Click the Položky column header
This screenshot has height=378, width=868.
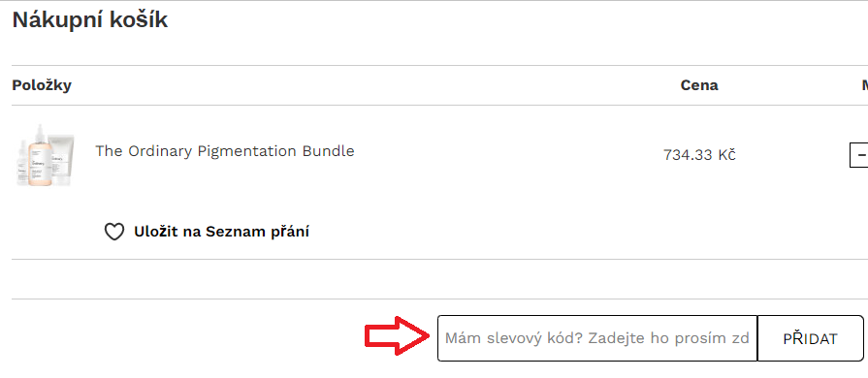[x=42, y=86]
